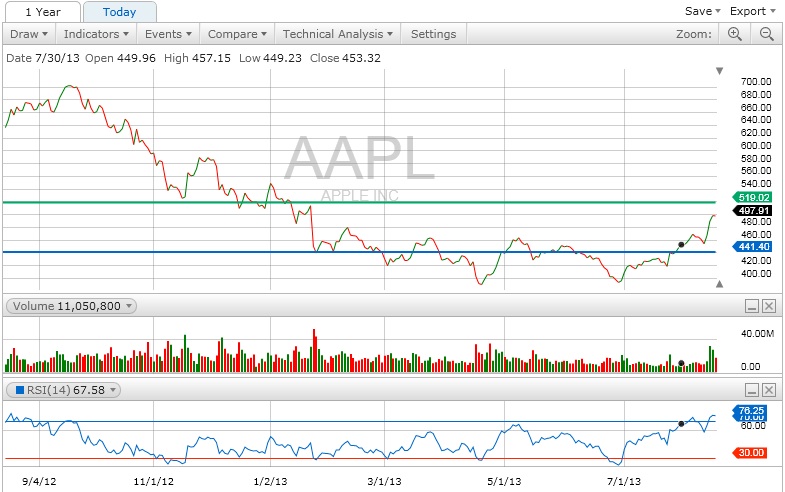The image size is (785, 492).
Task: Expand the RSI(14) 67.58 selector
Action: [x=64, y=390]
